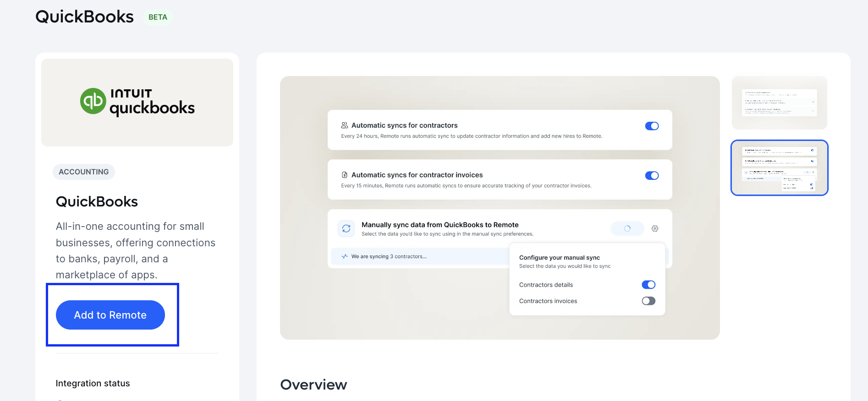Click the main integration preview image
This screenshot has height=401, width=868.
pos(500,208)
